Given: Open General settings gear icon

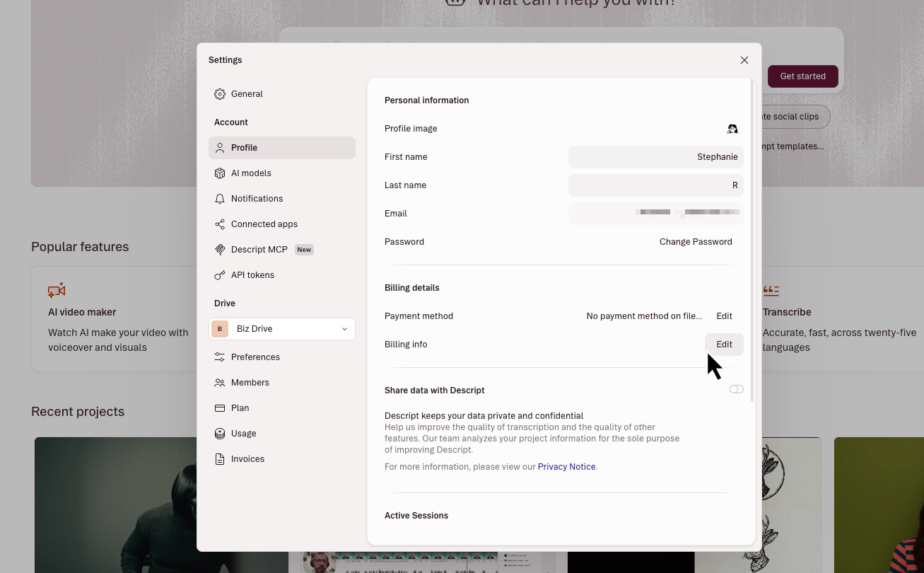Looking at the screenshot, I should coord(220,94).
